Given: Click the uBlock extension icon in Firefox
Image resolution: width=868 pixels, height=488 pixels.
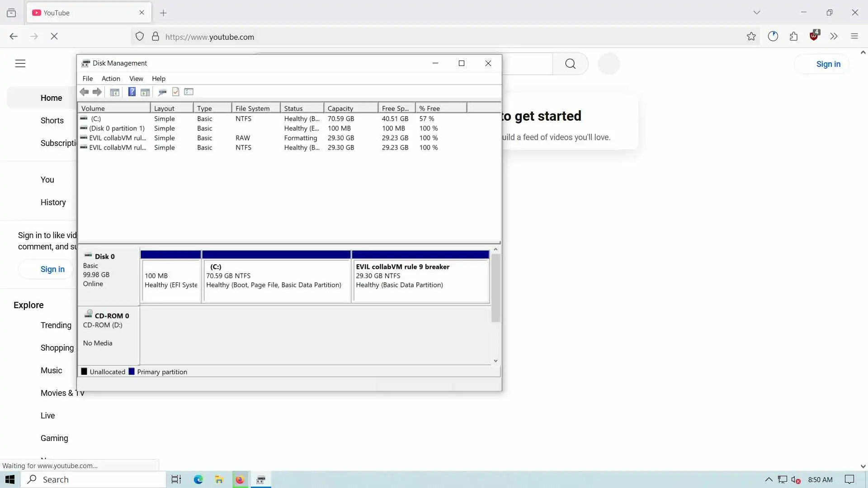Looking at the screenshot, I should coord(814,36).
